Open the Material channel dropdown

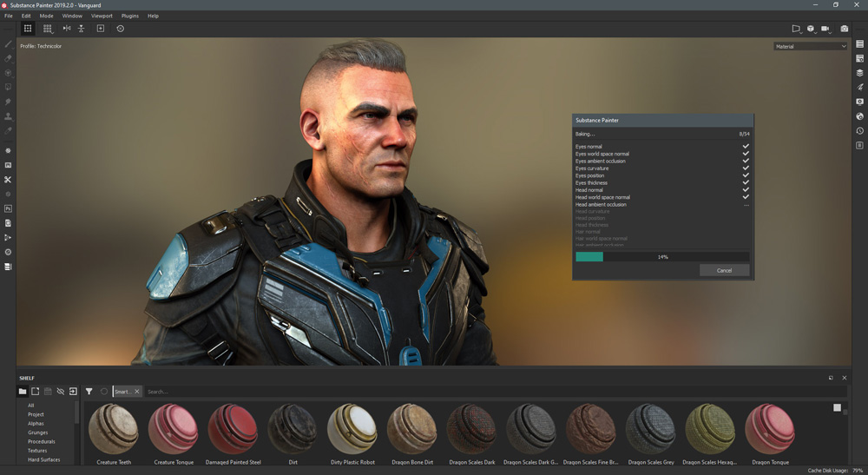coord(811,47)
